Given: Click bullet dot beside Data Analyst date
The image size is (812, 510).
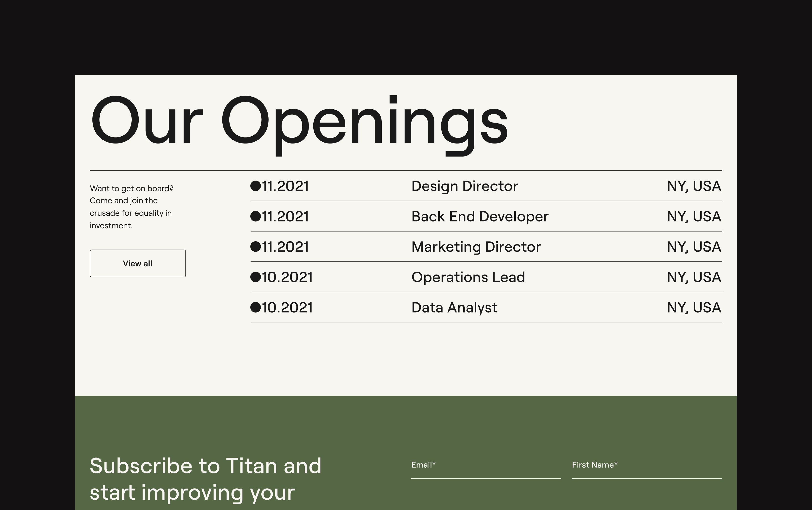Looking at the screenshot, I should point(256,307).
